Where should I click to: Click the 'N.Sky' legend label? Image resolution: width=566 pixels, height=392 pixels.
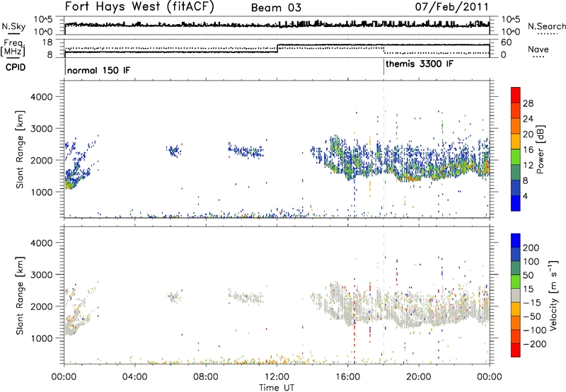pos(13,26)
